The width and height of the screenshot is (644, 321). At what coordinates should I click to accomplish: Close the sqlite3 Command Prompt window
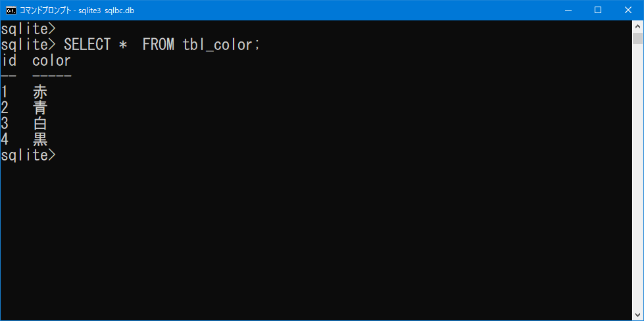point(628,11)
